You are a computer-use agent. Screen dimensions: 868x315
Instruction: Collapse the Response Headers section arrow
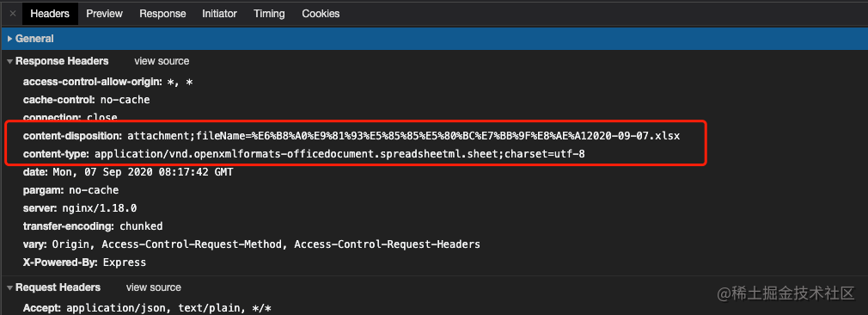[10, 62]
